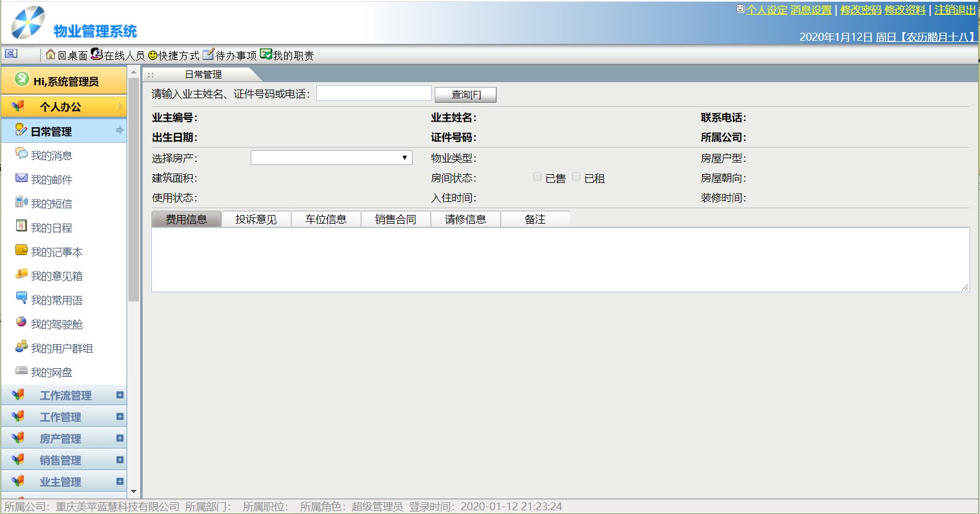
Task: Click 我的驾驶舱 icon in sidebar
Action: tap(22, 323)
